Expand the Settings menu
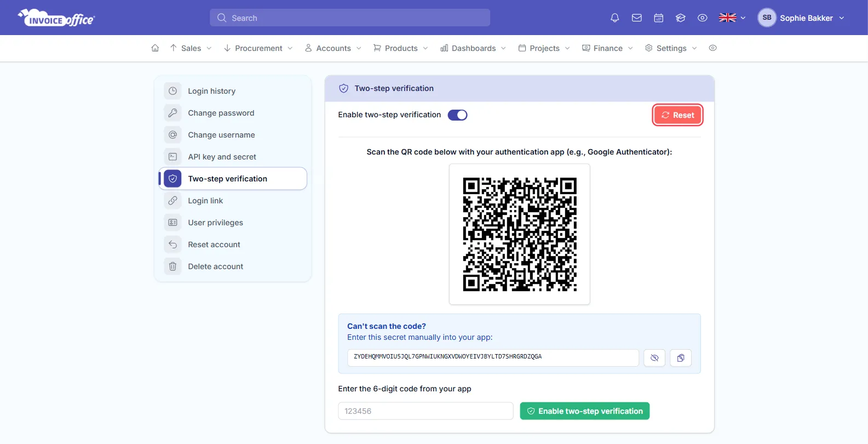868x444 pixels. 671,48
